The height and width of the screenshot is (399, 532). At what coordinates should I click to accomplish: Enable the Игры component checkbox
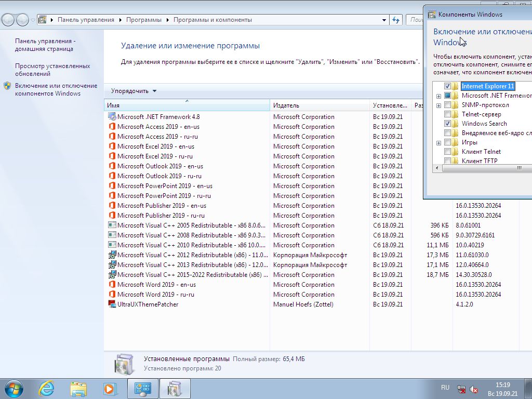pyautogui.click(x=447, y=142)
